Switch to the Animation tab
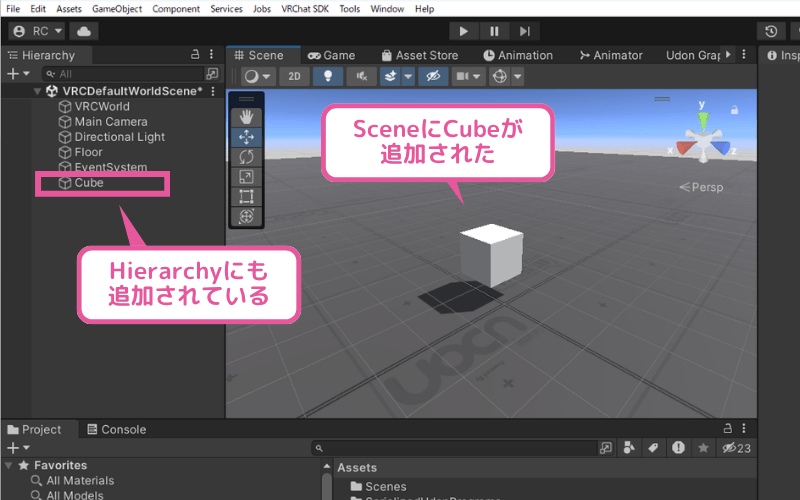Screen dimensions: 800x500 pos(518,55)
